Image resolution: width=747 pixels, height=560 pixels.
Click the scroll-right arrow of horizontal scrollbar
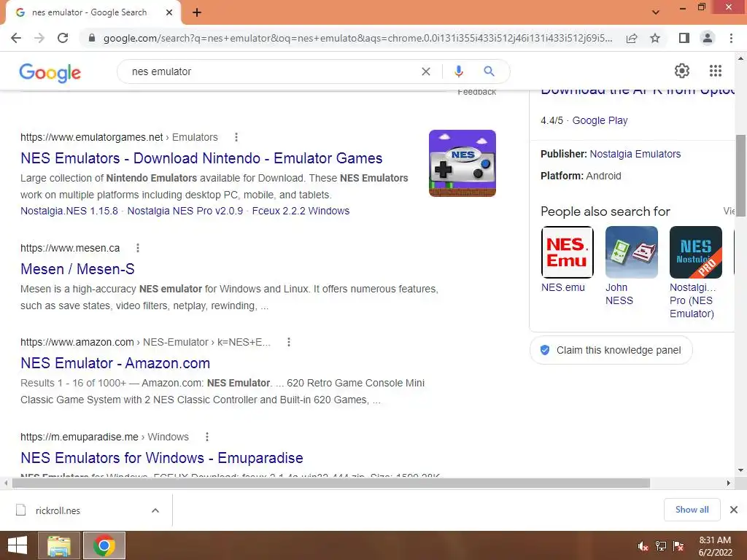tap(728, 483)
